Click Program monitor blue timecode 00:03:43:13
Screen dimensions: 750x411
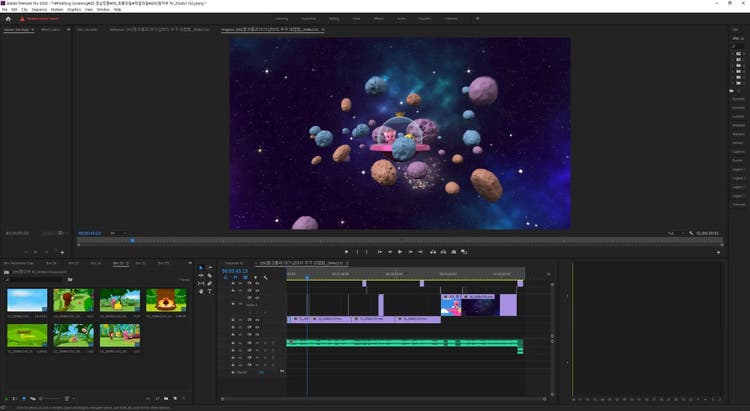(90, 233)
